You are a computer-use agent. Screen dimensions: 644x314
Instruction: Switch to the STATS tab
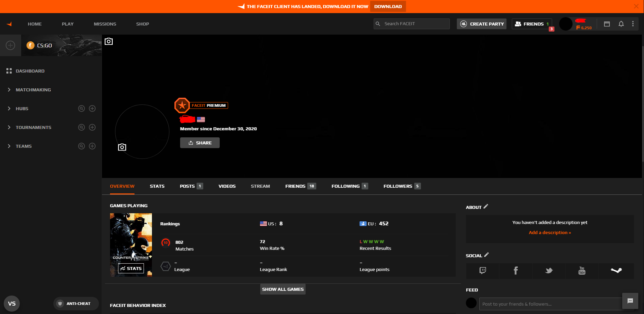tap(157, 186)
